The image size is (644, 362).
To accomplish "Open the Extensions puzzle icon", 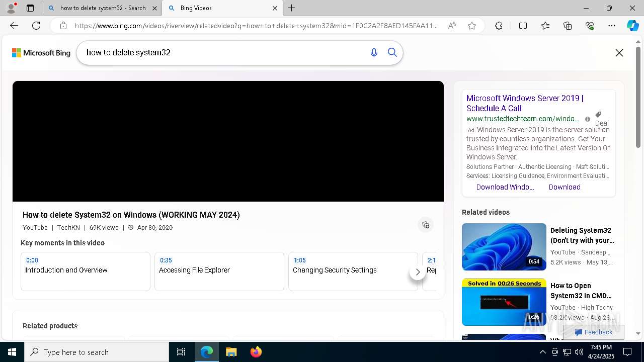I will pos(499,26).
